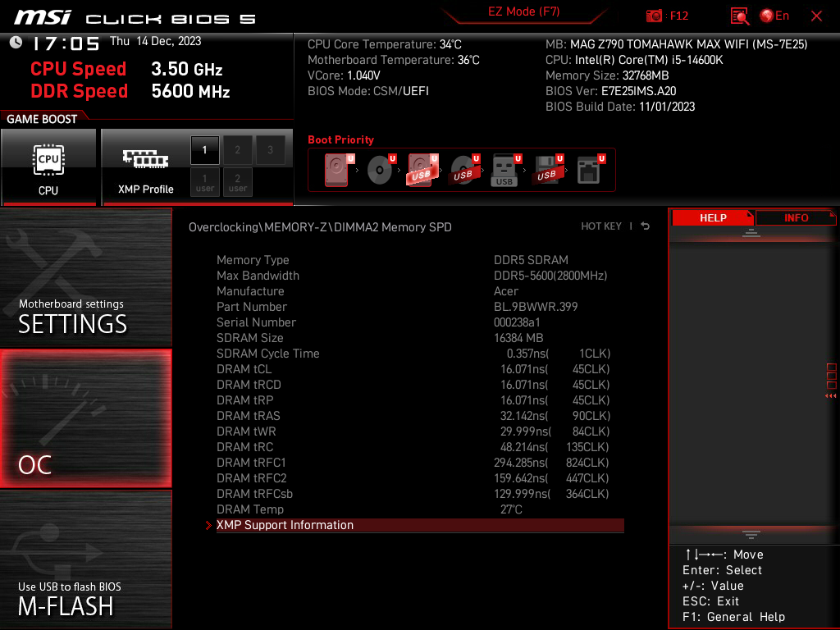Select the optical disc boot device icon
This screenshot has width=840, height=630.
point(381,170)
